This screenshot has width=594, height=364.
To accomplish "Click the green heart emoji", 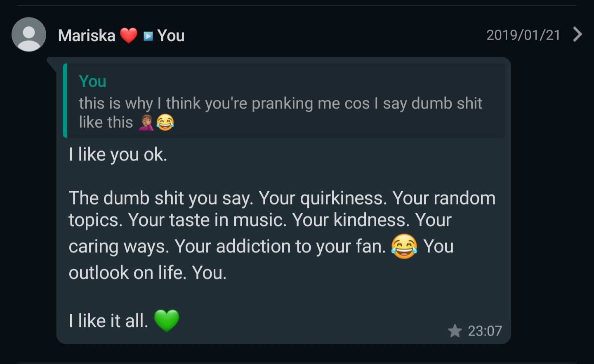I will [x=167, y=321].
